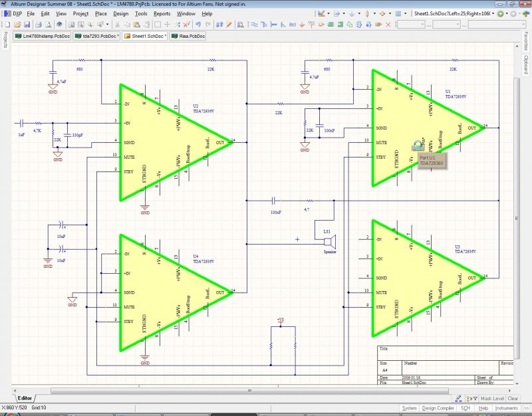Open the grids dropdown arrow
Image resolution: width=532 pixels, height=416 pixels.
pyautogui.click(x=406, y=13)
